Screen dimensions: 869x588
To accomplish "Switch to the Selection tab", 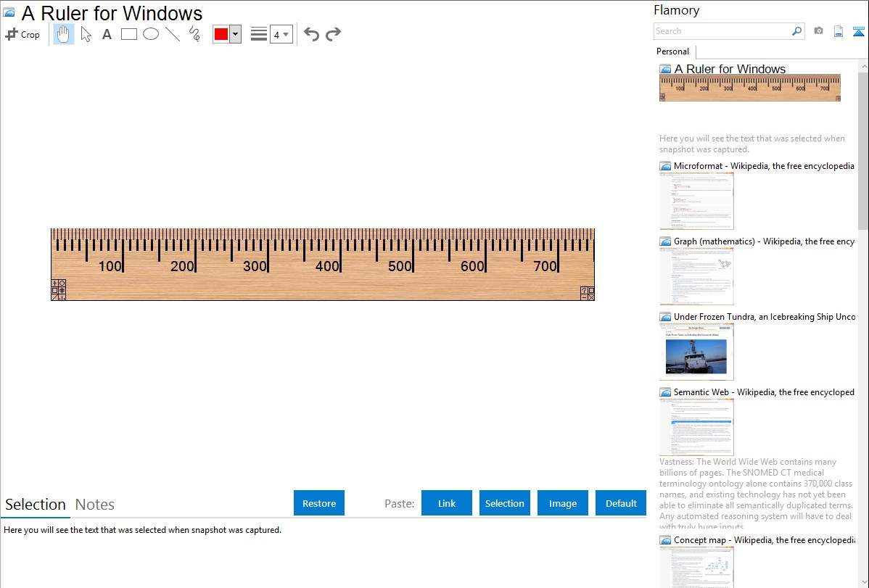I will tap(36, 505).
